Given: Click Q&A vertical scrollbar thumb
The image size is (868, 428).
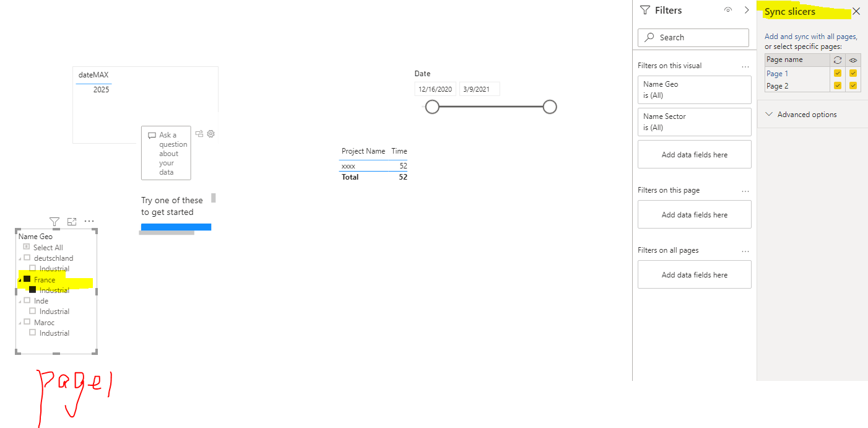Looking at the screenshot, I should point(214,198).
